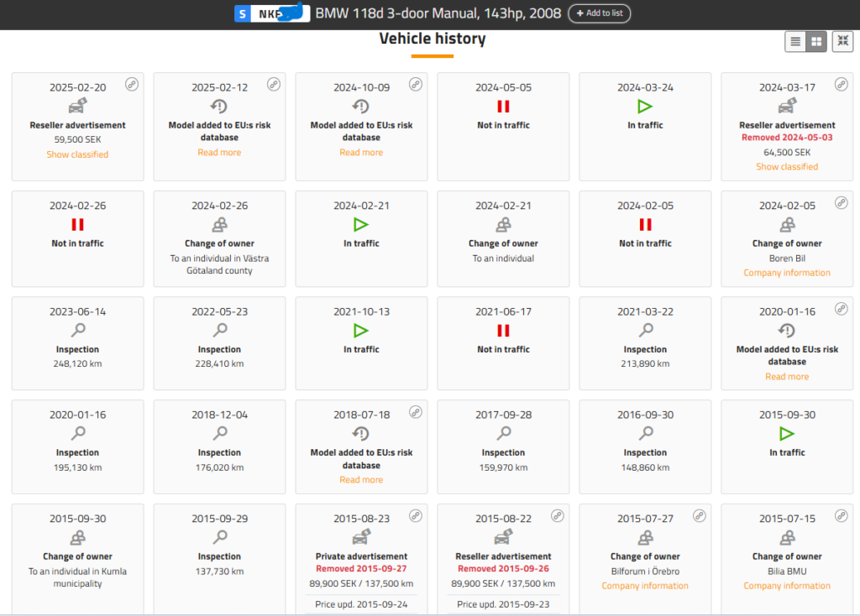This screenshot has height=616, width=860.
Task: Switch to list view layout
Action: (794, 42)
